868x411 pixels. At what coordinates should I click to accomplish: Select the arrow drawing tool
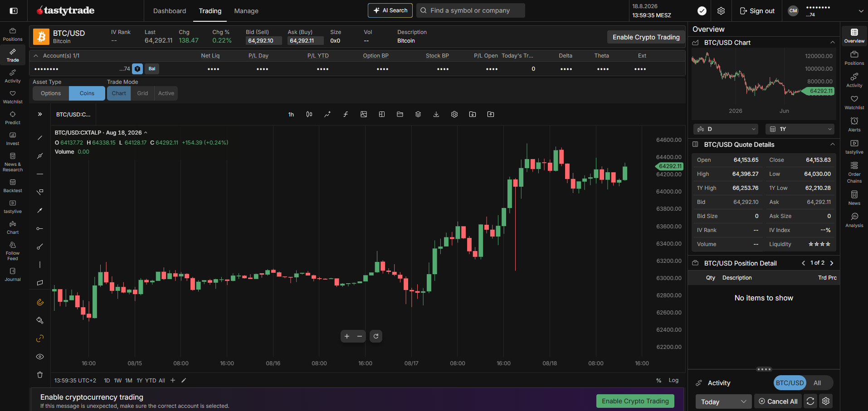[40, 210]
